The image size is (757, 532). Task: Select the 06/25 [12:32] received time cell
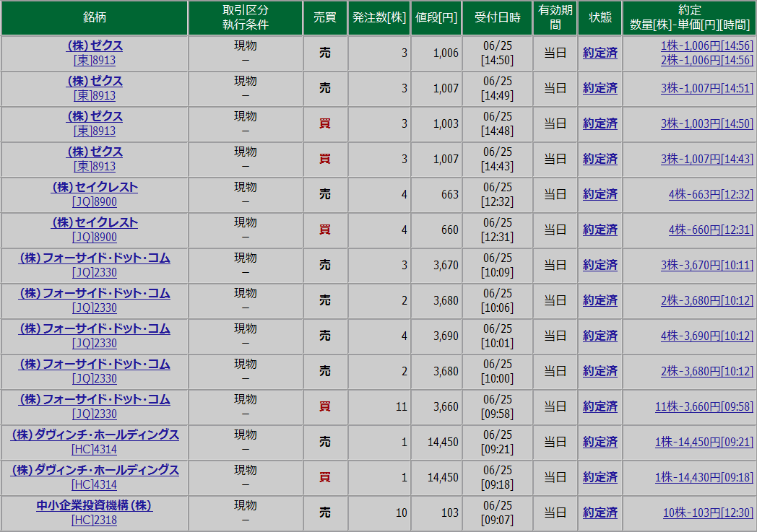click(x=497, y=194)
